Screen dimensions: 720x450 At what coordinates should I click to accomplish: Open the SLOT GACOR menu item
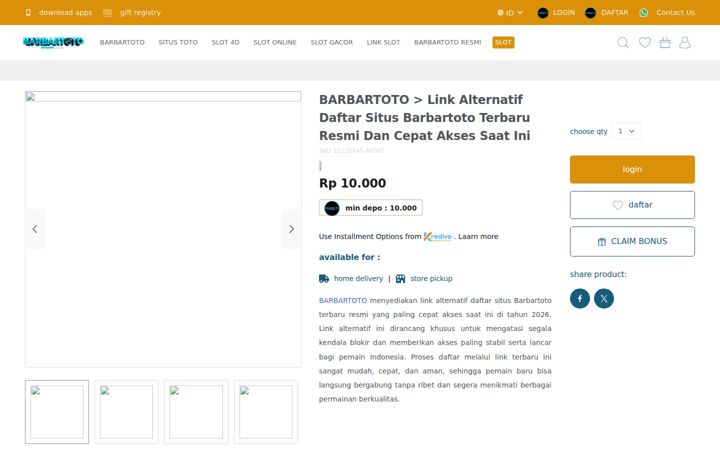point(332,42)
